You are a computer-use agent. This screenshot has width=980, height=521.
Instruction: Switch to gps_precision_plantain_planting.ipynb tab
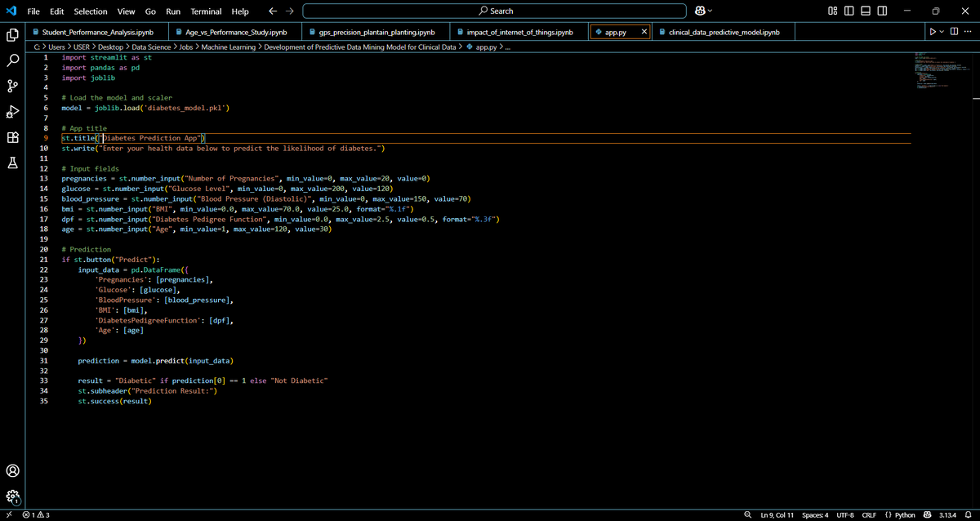click(376, 32)
